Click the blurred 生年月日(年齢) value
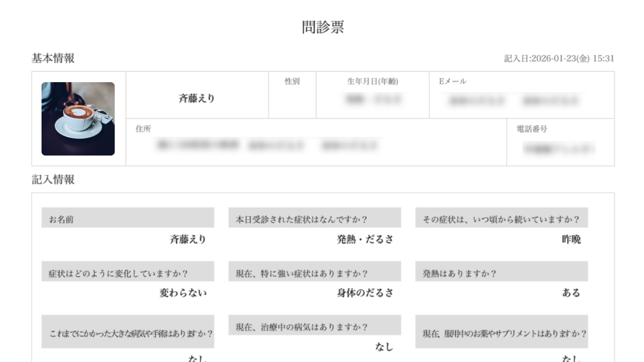The width and height of the screenshot is (644, 362). coord(373,100)
